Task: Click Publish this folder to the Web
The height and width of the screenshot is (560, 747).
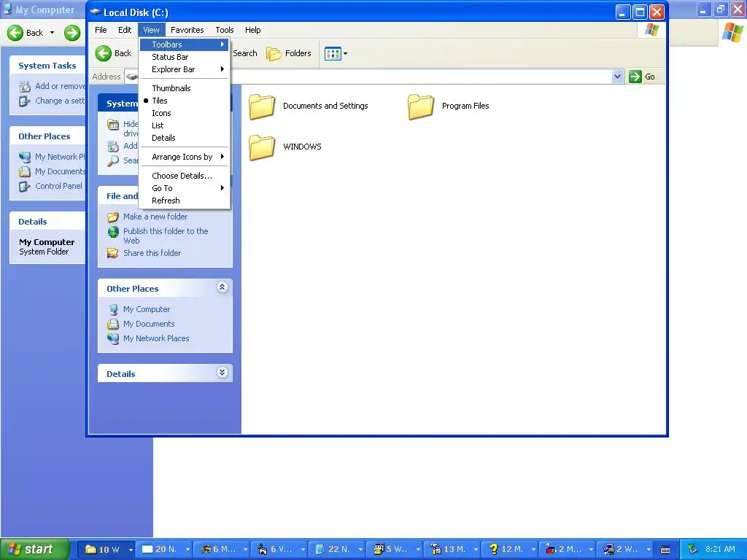Action: coord(166,236)
